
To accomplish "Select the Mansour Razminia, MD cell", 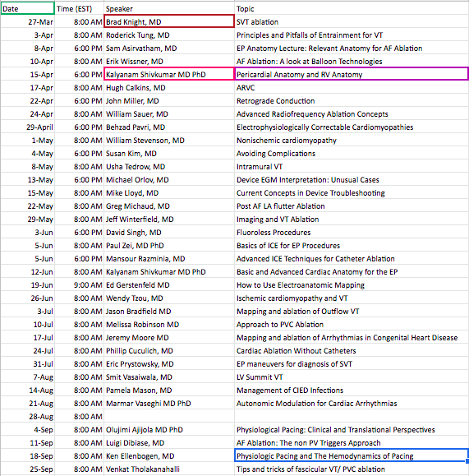I will [x=169, y=258].
